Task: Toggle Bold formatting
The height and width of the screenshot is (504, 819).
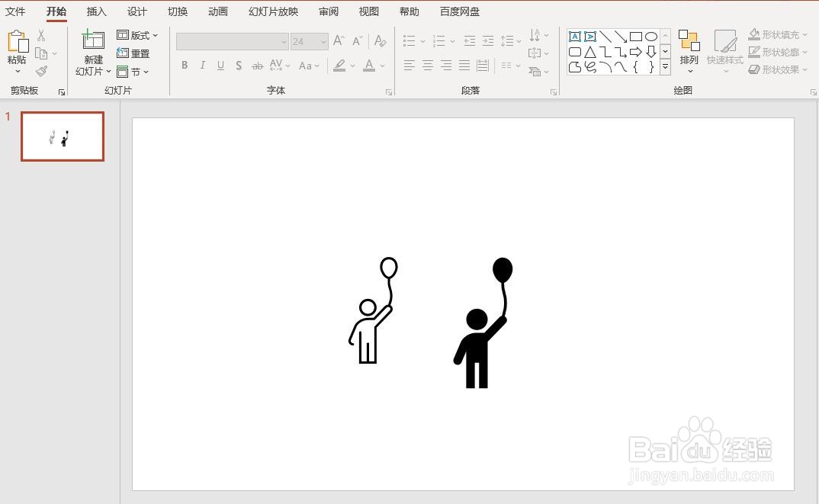Action: 185,66
